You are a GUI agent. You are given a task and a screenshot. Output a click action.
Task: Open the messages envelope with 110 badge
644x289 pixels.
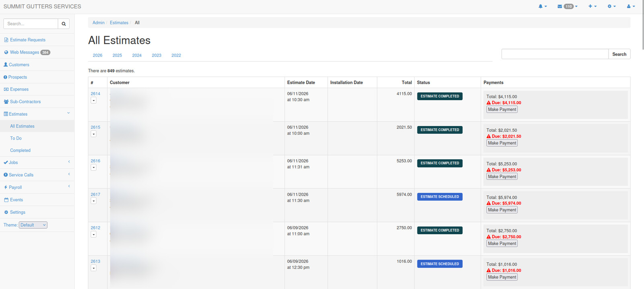(x=568, y=6)
